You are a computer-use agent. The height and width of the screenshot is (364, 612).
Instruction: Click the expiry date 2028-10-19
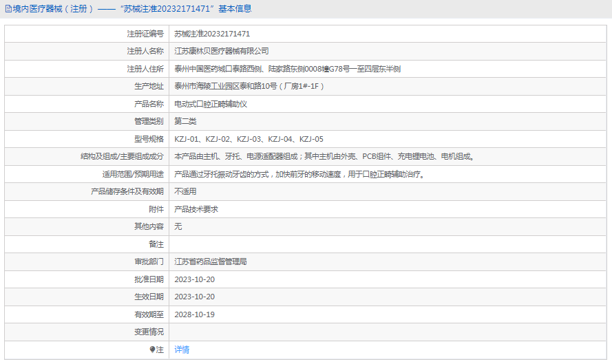click(x=194, y=315)
